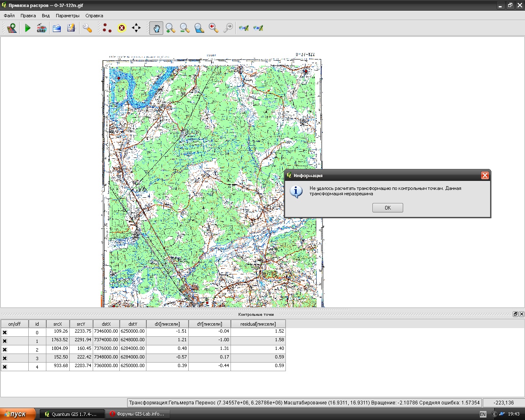Toggle the on/off checkbox for point 0
The height and width of the screenshot is (420, 525).
[5, 333]
